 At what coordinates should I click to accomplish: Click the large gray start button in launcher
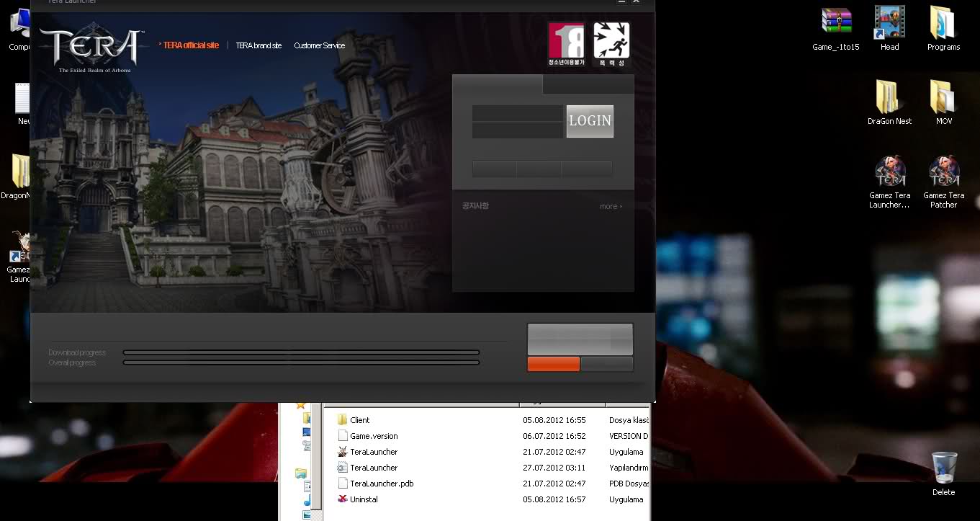coord(580,339)
